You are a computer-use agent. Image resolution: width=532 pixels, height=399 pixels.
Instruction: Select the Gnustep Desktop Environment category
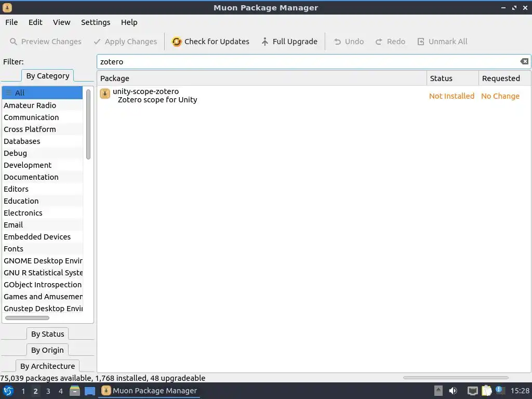point(43,309)
